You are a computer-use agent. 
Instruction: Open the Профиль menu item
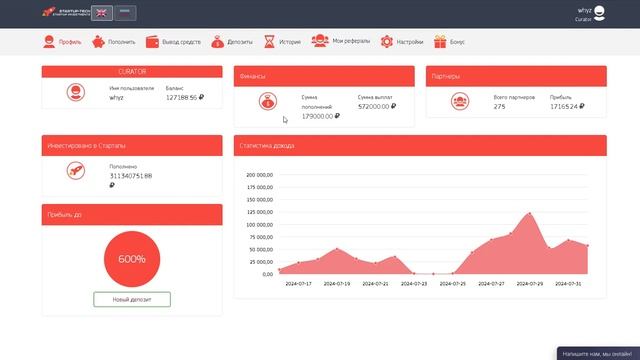62,42
